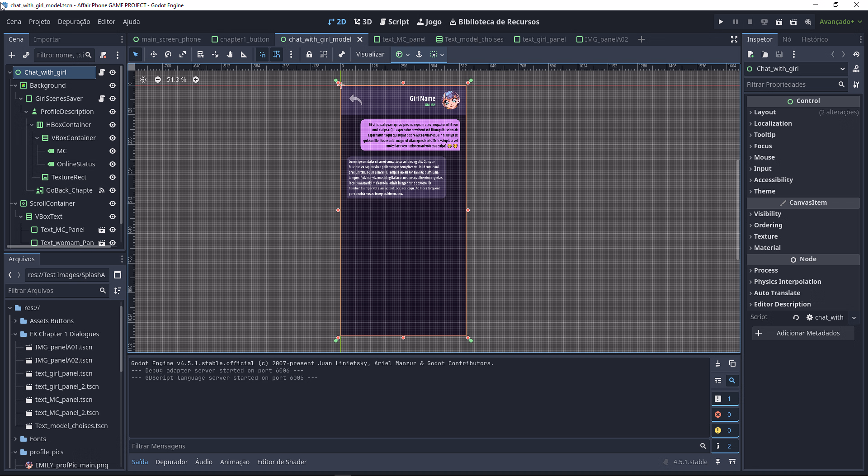Toggle grid snapping in the toolbar
868x476 pixels.
[x=277, y=54]
